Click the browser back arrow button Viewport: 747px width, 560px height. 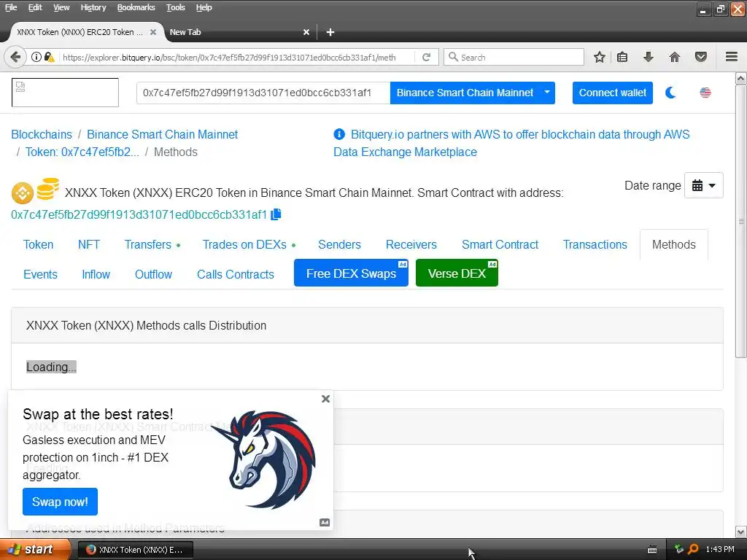(x=15, y=57)
